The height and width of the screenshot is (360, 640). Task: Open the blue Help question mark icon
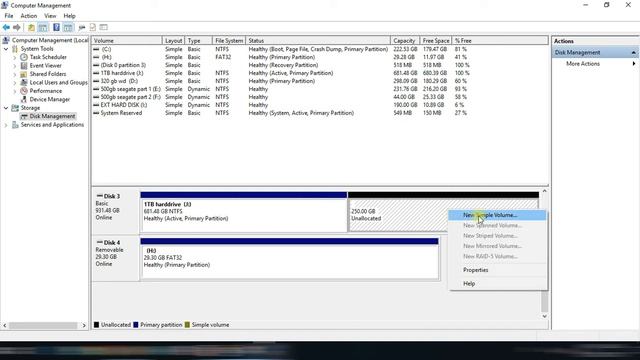coord(56,27)
